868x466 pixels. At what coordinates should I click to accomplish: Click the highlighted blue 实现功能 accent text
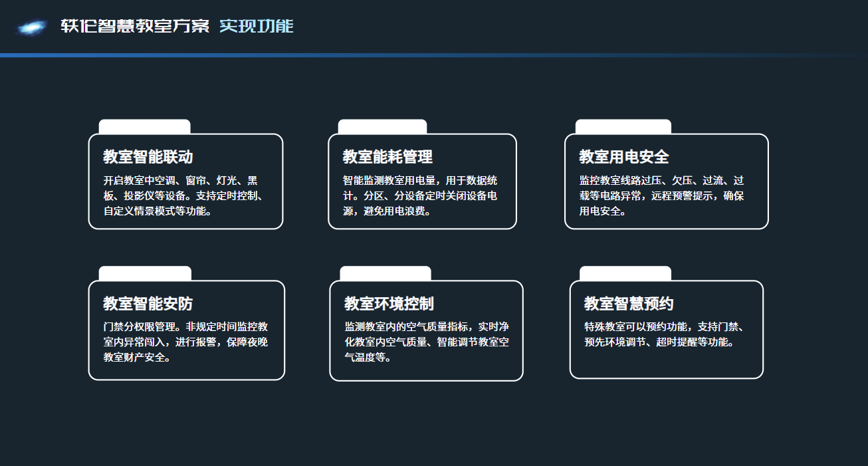click(259, 27)
